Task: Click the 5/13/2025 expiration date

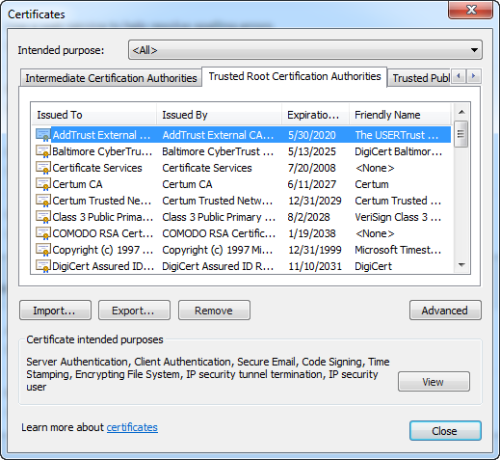Action: pyautogui.click(x=312, y=151)
